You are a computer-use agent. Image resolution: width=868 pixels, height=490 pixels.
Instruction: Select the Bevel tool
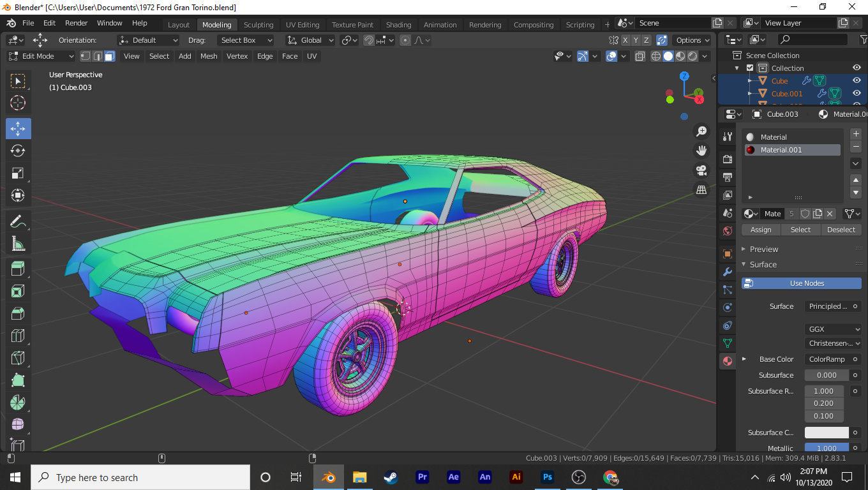18,313
